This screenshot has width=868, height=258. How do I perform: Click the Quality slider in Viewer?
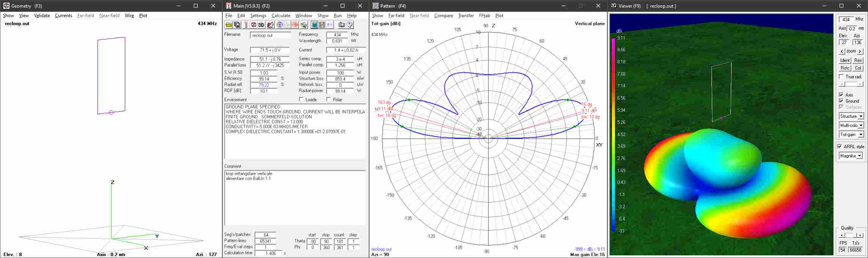click(851, 236)
